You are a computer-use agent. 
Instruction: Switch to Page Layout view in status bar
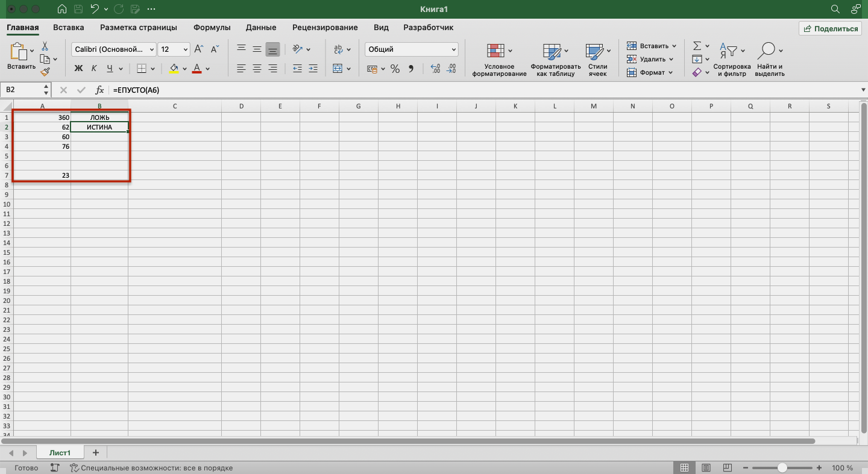tap(706, 468)
